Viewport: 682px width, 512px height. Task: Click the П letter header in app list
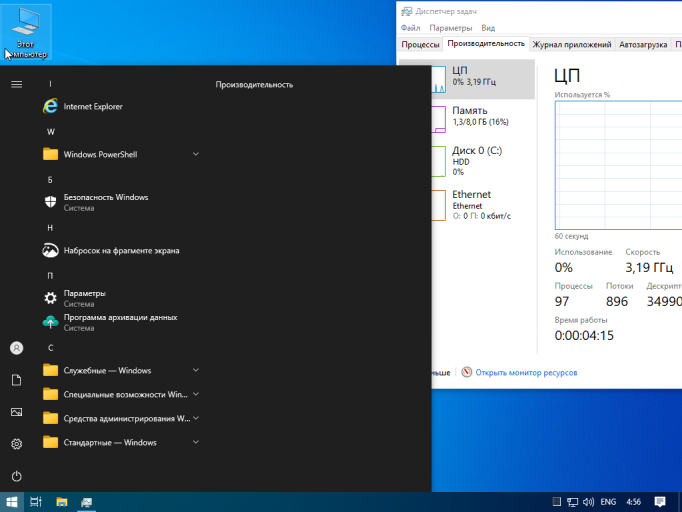point(50,275)
